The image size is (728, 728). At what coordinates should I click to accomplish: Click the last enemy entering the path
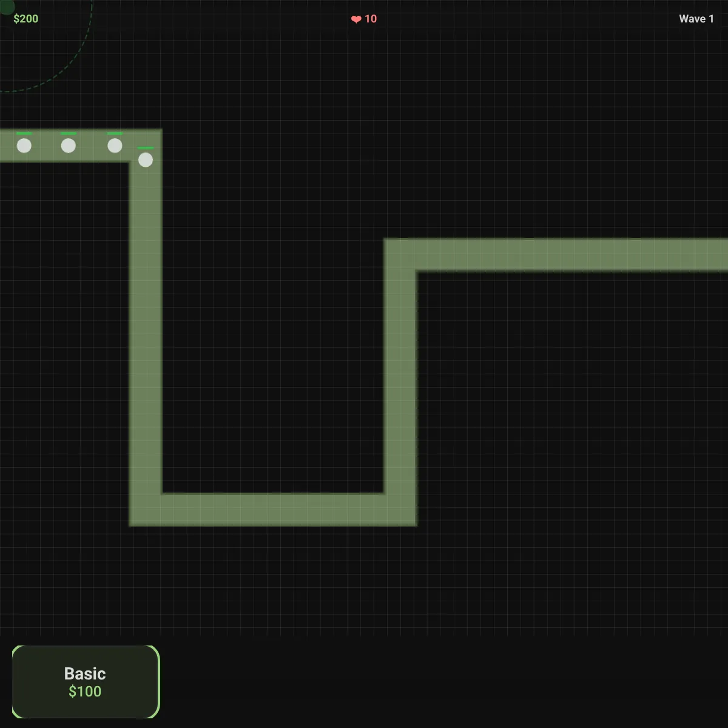pos(24,146)
